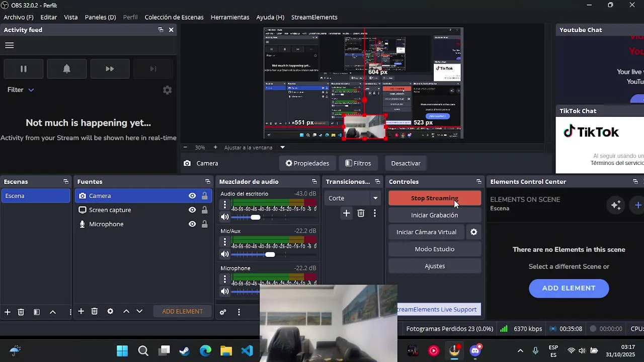Add a new transition with plus icon

coord(346,214)
